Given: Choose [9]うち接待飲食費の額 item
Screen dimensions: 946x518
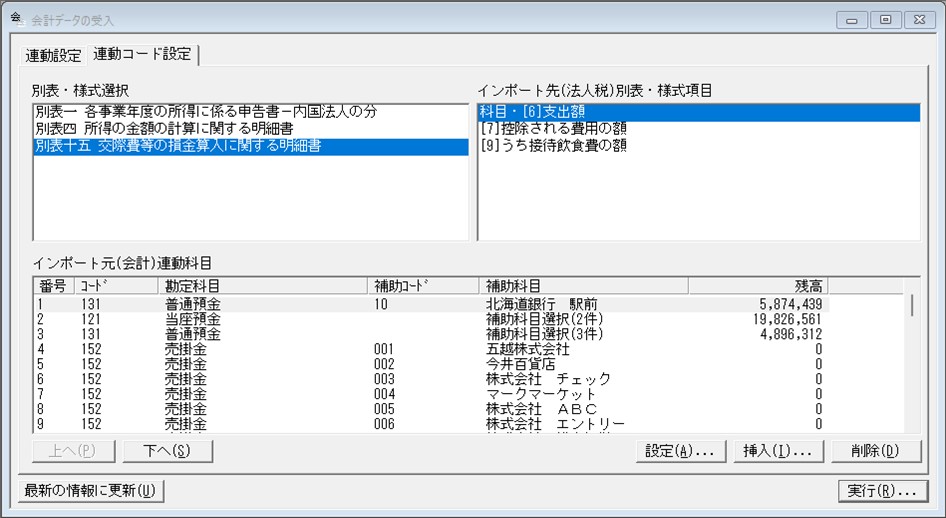Looking at the screenshot, I should (553, 145).
